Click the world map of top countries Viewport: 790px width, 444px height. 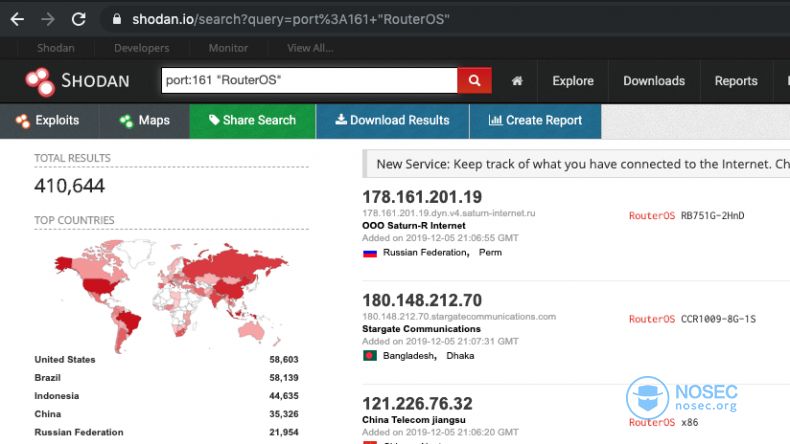point(171,295)
